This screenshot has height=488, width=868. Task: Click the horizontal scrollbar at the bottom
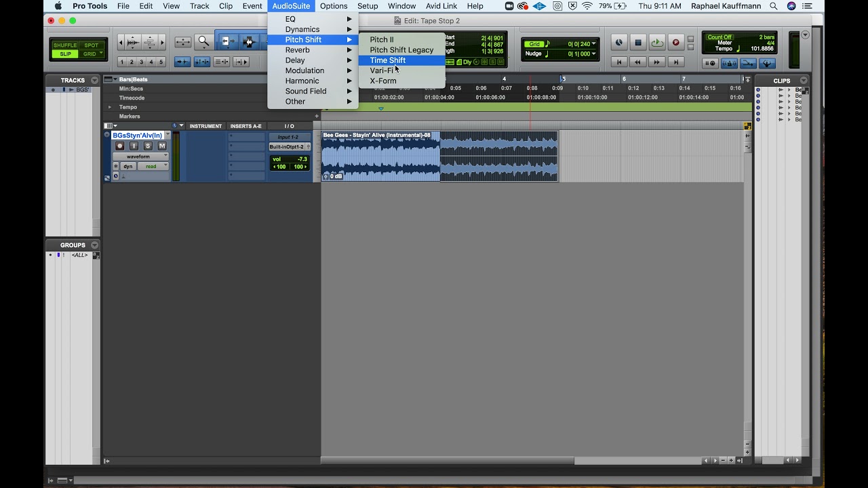[448, 461]
